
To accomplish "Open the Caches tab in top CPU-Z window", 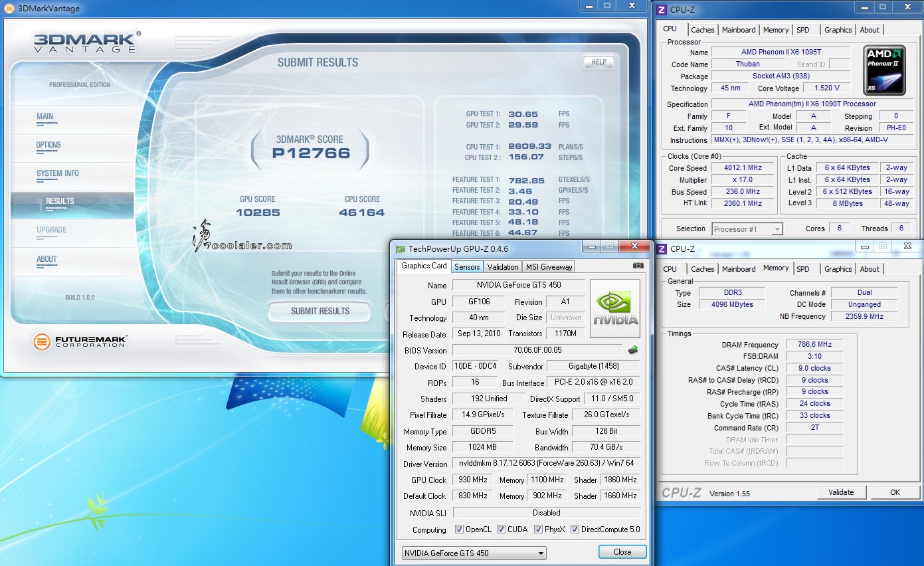I will [702, 30].
